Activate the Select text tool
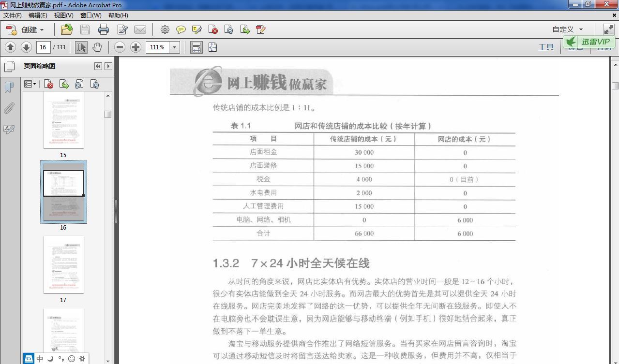Viewport: 619px width, 364px height. (x=81, y=47)
